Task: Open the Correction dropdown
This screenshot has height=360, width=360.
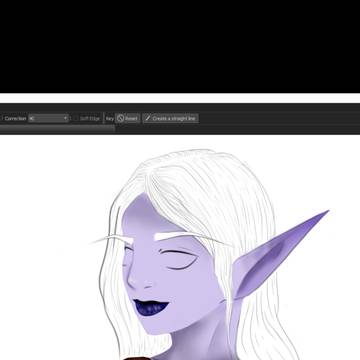Action: tap(48, 118)
